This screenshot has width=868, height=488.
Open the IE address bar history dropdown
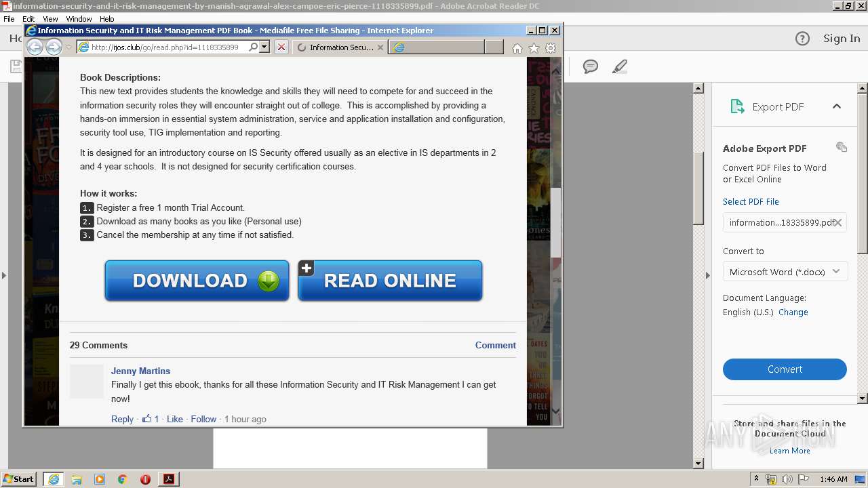pos(264,47)
